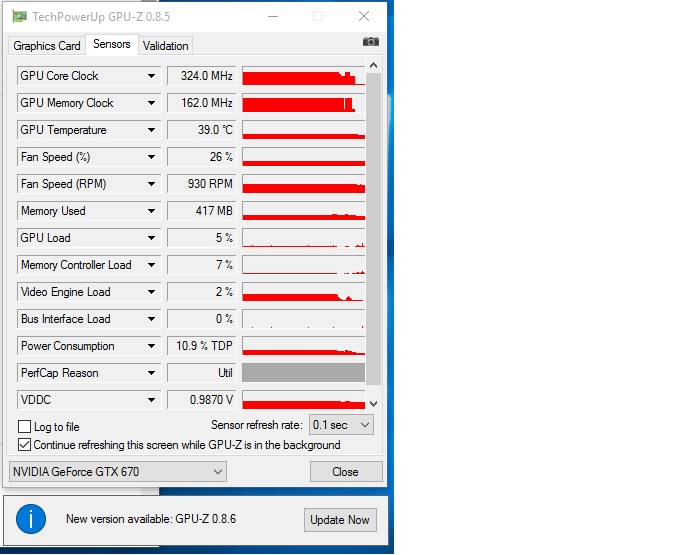Click the Video Engine Load graph
This screenshot has height=555, width=677.
coord(304,292)
